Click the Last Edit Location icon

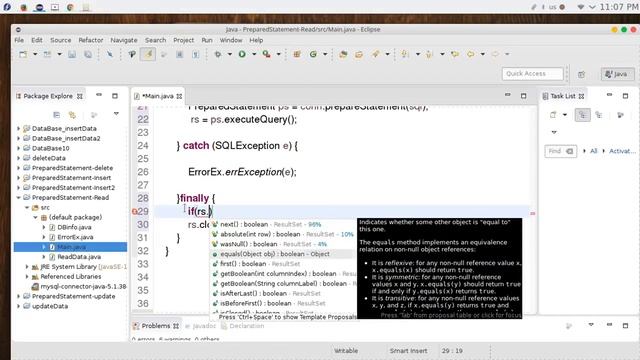pyautogui.click(x=455, y=54)
